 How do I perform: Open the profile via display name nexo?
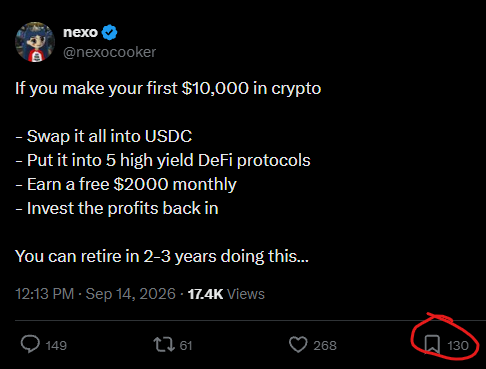tap(80, 33)
